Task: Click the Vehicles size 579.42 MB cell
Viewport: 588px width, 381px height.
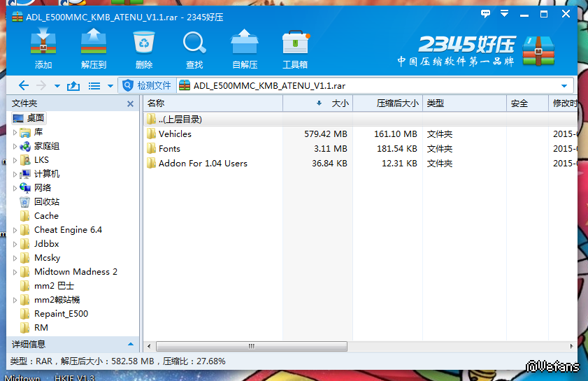Action: [326, 134]
